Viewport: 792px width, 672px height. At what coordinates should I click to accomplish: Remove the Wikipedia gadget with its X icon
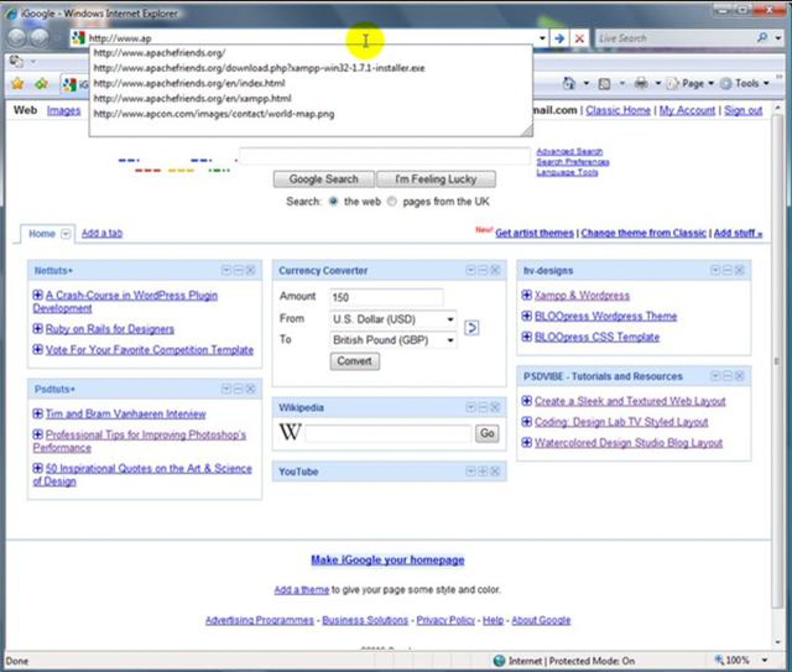(495, 408)
